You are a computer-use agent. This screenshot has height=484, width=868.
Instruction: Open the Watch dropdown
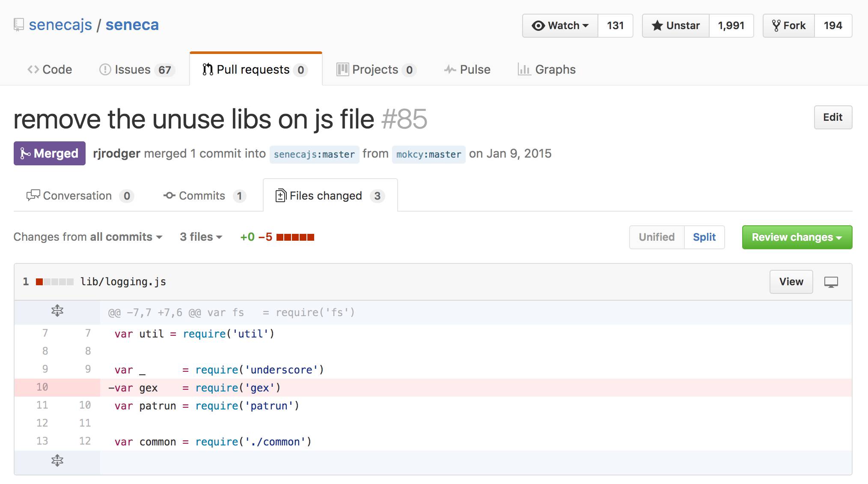coord(560,26)
